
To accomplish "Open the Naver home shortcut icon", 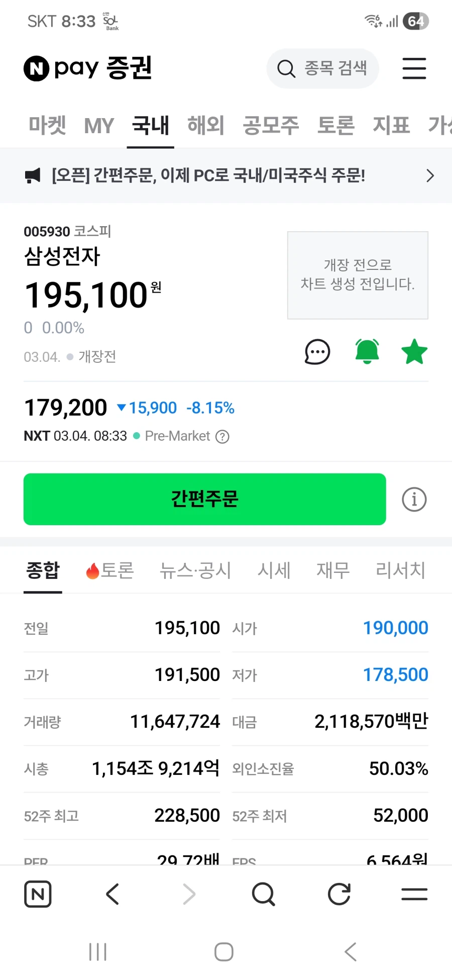I will [38, 894].
